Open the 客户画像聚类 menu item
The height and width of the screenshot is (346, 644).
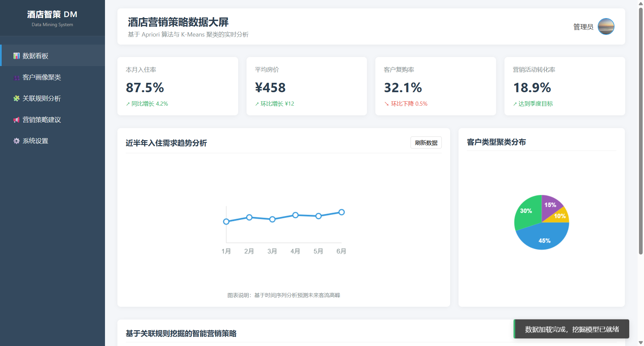coord(42,77)
